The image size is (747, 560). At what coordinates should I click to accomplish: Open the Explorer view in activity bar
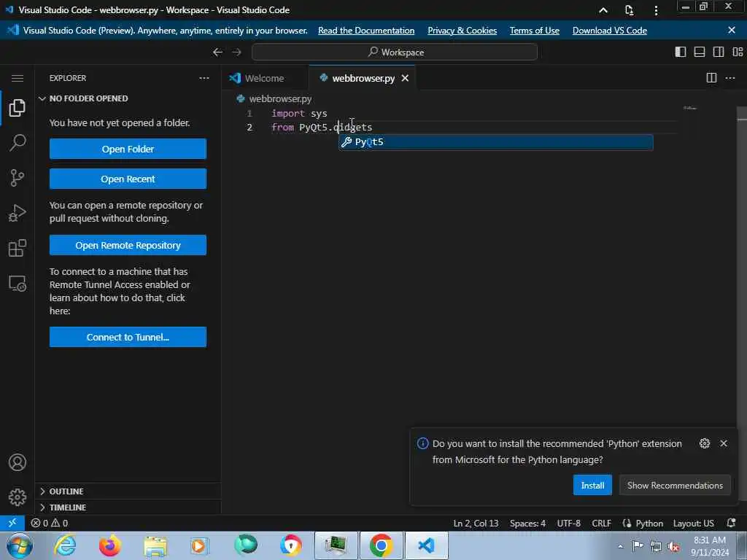point(18,108)
